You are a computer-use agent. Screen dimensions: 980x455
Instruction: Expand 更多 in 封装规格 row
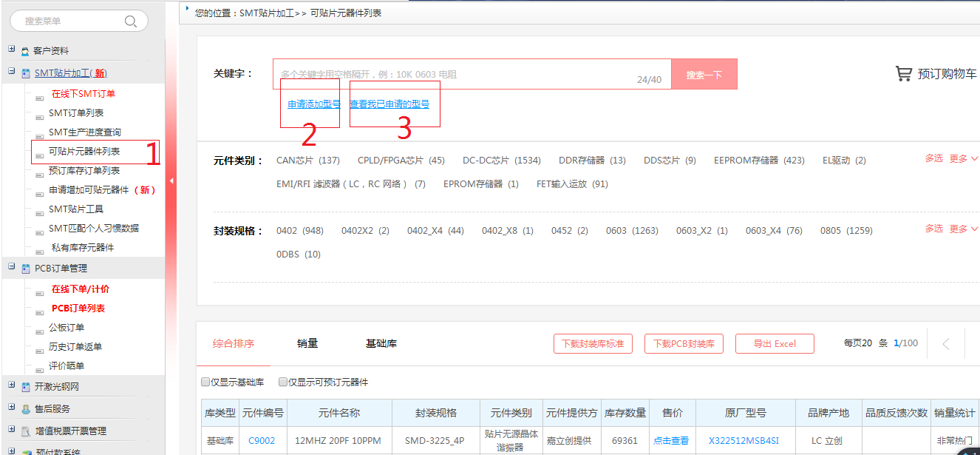[x=963, y=229]
